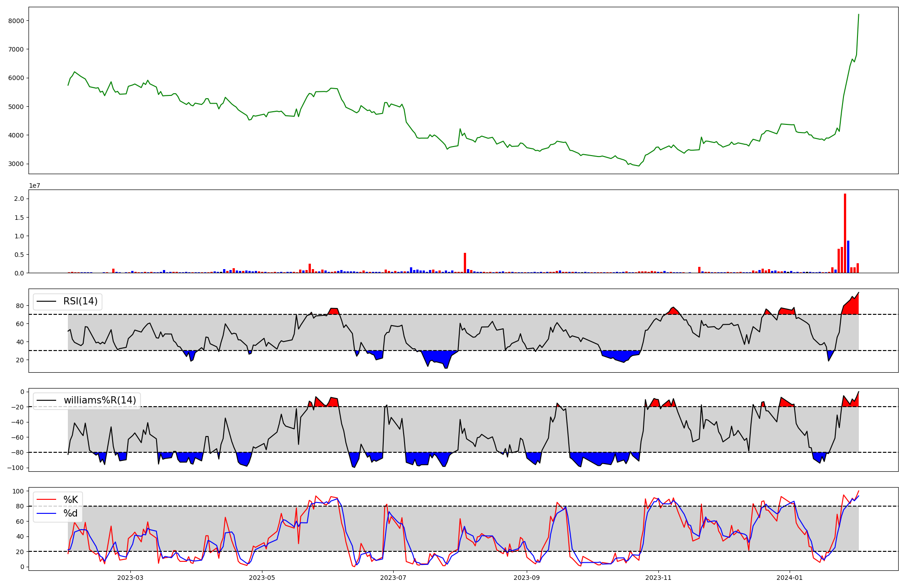Click the 3000 tick label on price axis

(15, 164)
